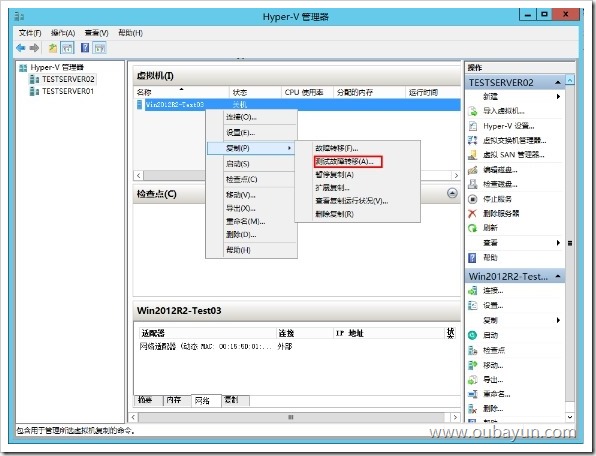
Task: Open 虚拟交换机管理器 in the Actions pane
Action: coord(514,141)
